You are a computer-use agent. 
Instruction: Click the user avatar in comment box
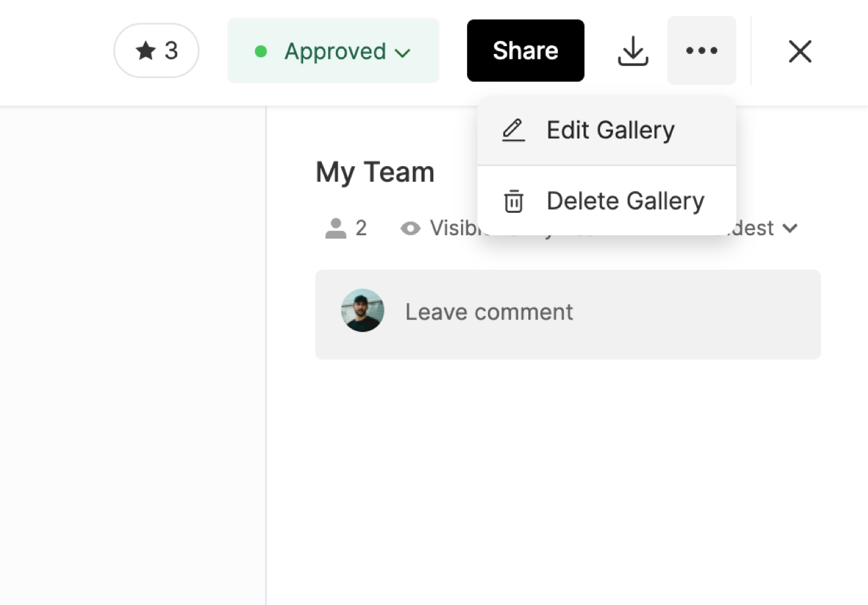coord(362,310)
